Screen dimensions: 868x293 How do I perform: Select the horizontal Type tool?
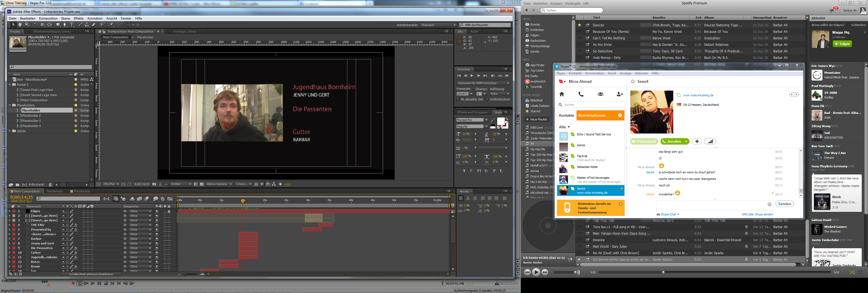72,25
